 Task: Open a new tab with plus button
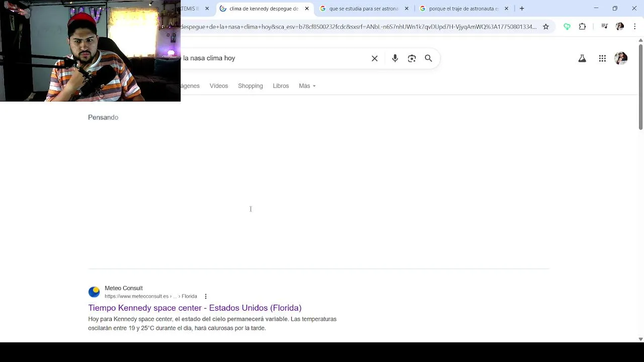[x=522, y=9]
